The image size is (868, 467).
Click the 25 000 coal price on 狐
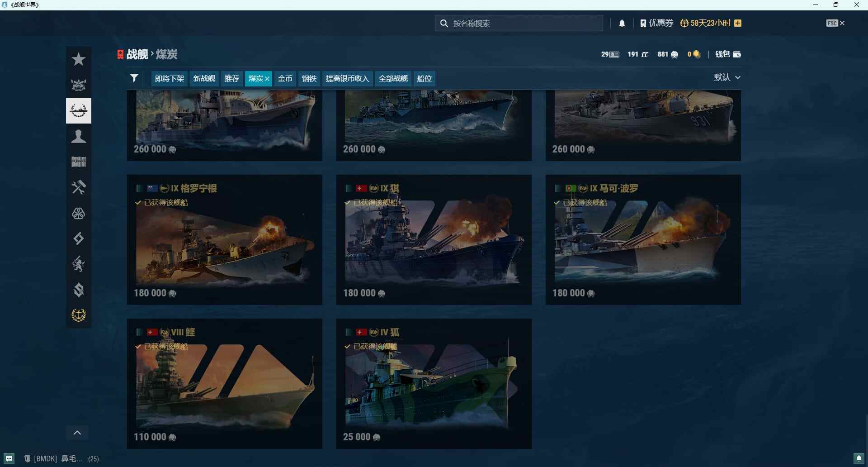(362, 437)
